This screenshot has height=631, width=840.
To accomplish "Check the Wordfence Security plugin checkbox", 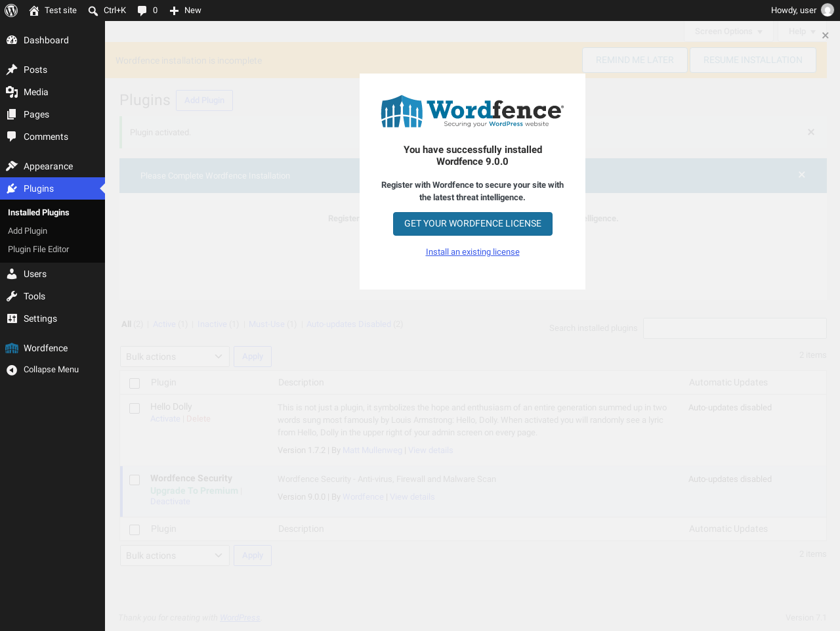I will (x=135, y=480).
